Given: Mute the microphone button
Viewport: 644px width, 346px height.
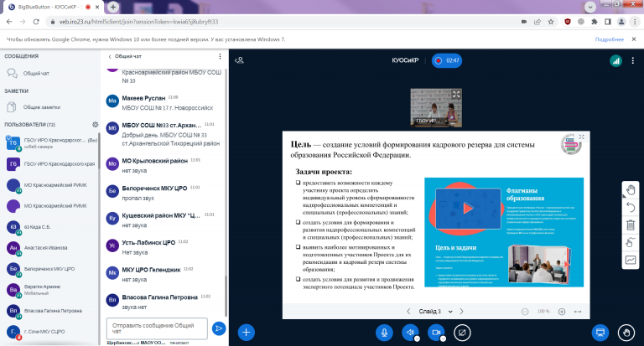Looking at the screenshot, I should point(385,332).
